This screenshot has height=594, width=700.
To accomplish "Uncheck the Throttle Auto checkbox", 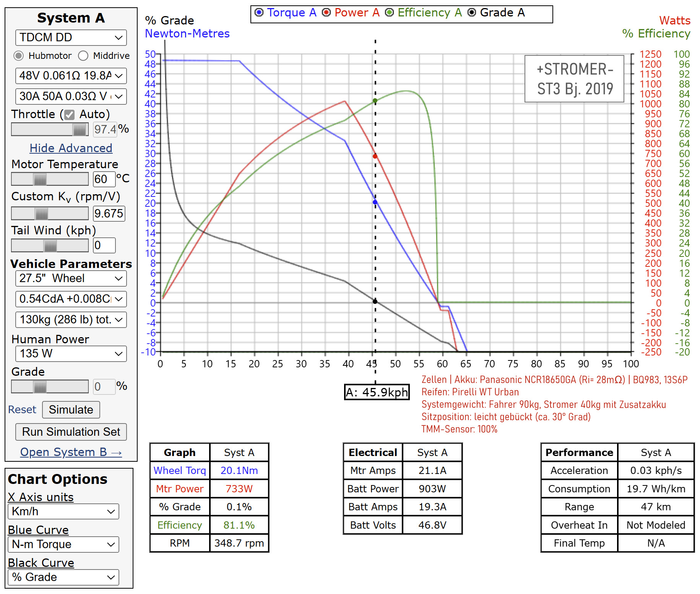I will (x=69, y=115).
